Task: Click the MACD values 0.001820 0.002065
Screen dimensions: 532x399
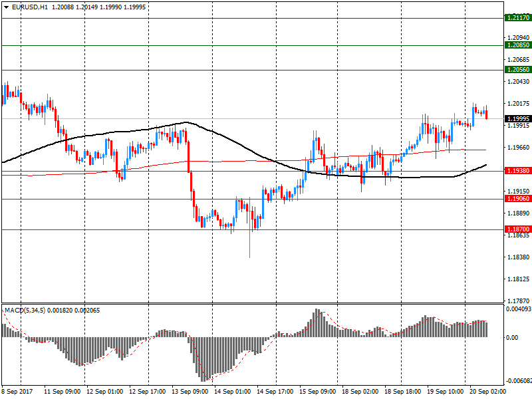Action: pos(74,311)
